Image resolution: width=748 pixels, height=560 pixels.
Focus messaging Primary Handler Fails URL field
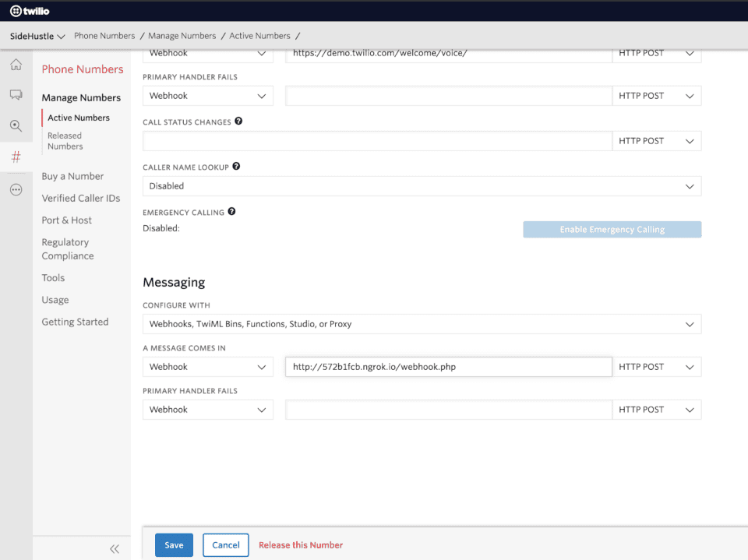[x=449, y=410]
